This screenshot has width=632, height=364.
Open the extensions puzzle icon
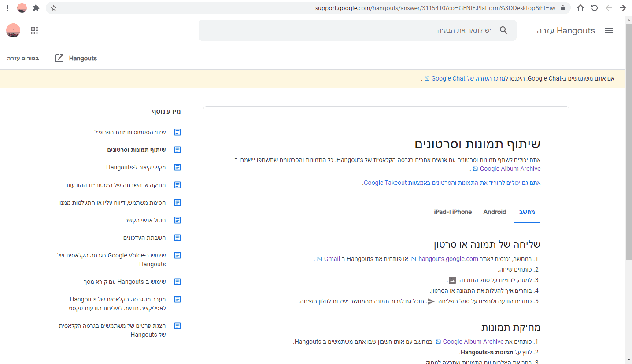point(36,8)
